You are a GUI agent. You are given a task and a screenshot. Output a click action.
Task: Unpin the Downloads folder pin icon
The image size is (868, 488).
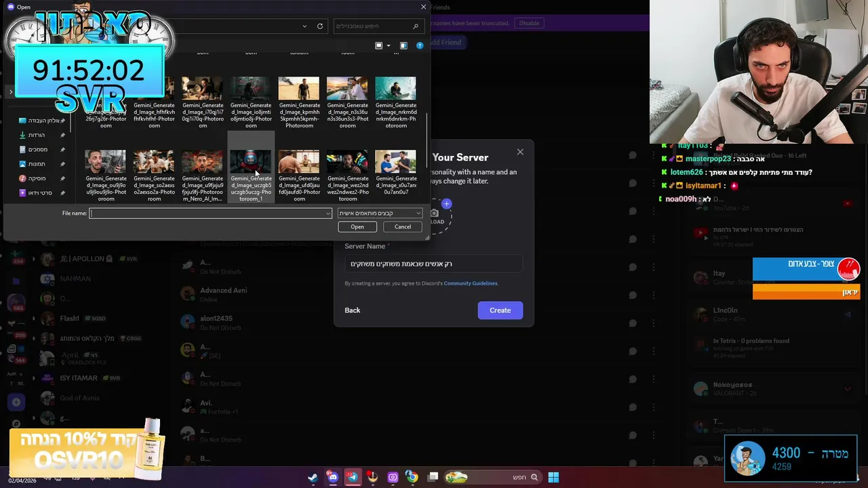(62, 135)
